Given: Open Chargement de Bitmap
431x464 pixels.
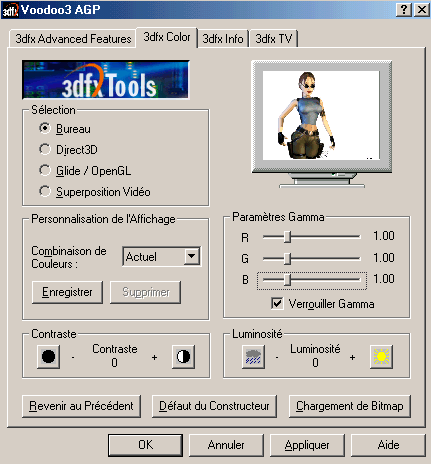Looking at the screenshot, I should [350, 406].
